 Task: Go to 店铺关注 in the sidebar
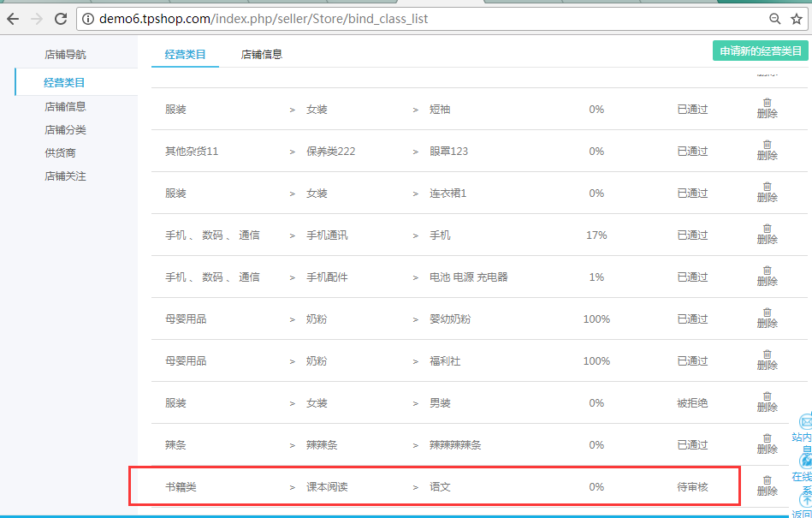click(65, 176)
